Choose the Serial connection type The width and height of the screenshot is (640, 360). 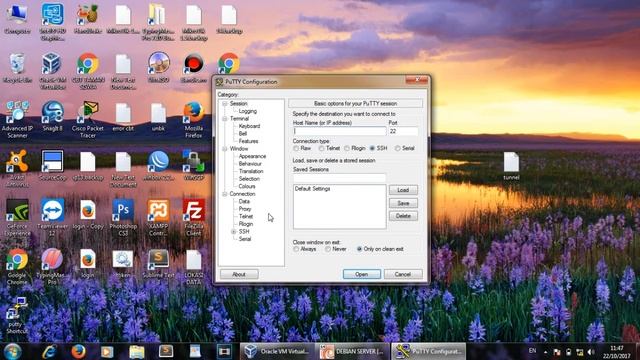[398, 148]
